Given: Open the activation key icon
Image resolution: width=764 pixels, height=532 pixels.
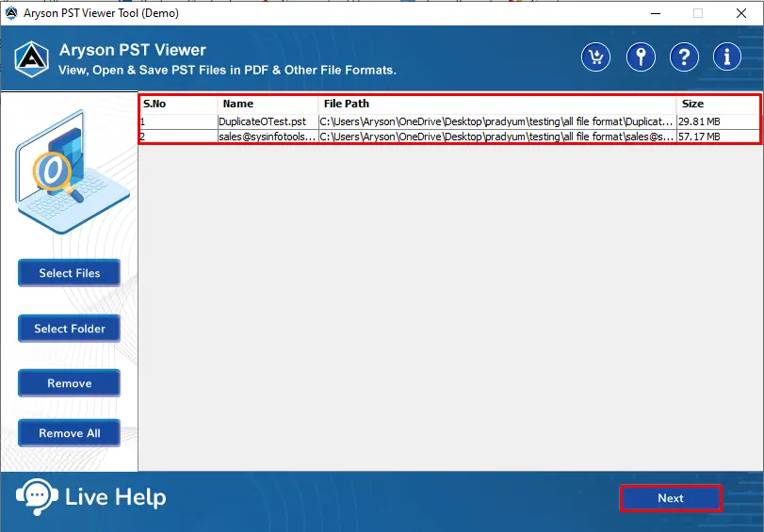Looking at the screenshot, I should click(641, 57).
